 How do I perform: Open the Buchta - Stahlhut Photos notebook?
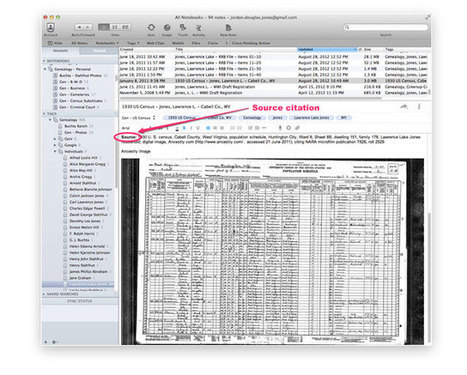click(80, 76)
